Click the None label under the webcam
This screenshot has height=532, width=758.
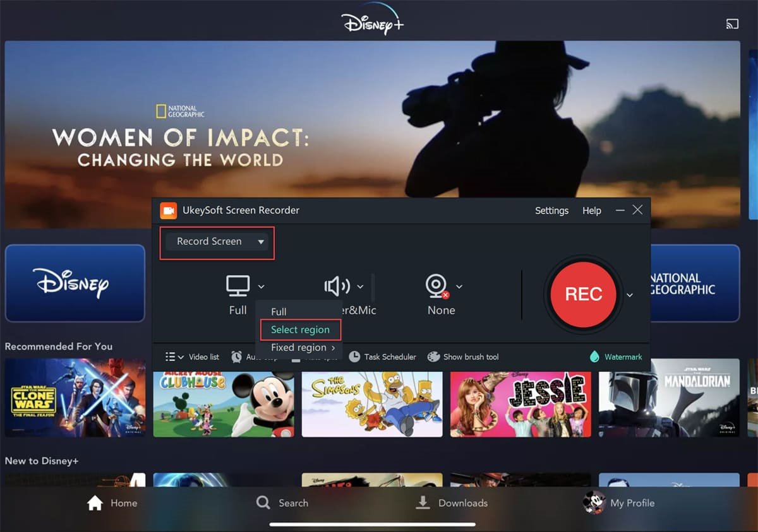pyautogui.click(x=441, y=310)
